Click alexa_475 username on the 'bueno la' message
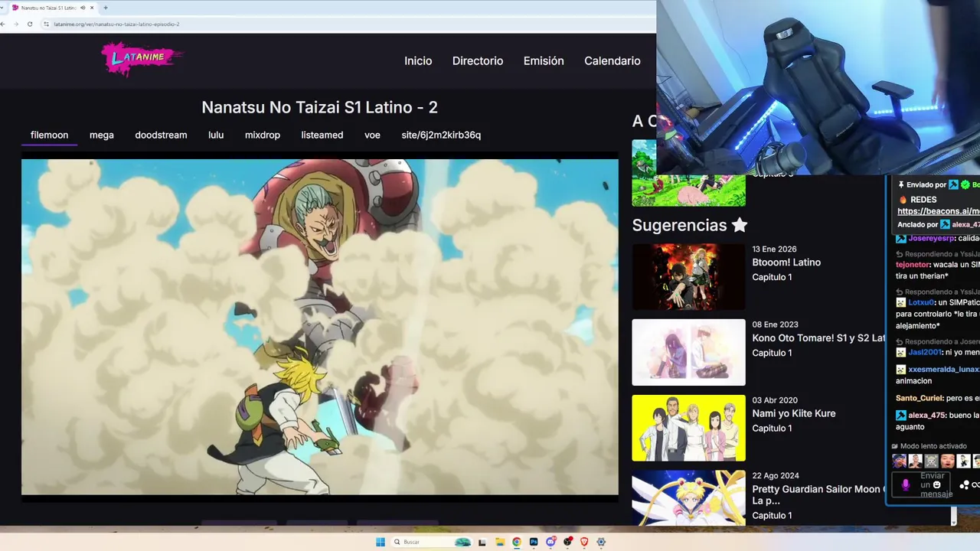Image resolution: width=980 pixels, height=551 pixels. point(927,416)
